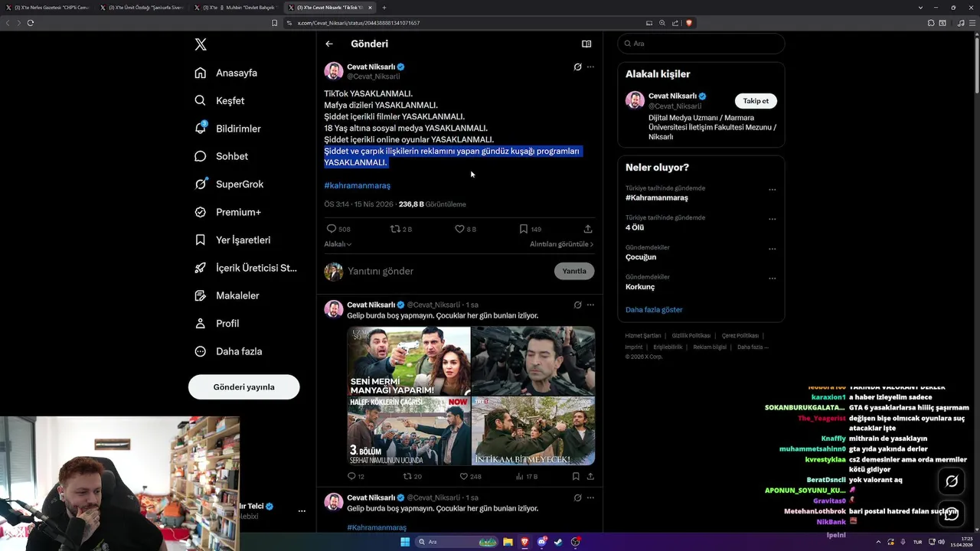Screen dimensions: 980x551
Task: Open Sohbet messages in the sidebar
Action: coord(221,156)
